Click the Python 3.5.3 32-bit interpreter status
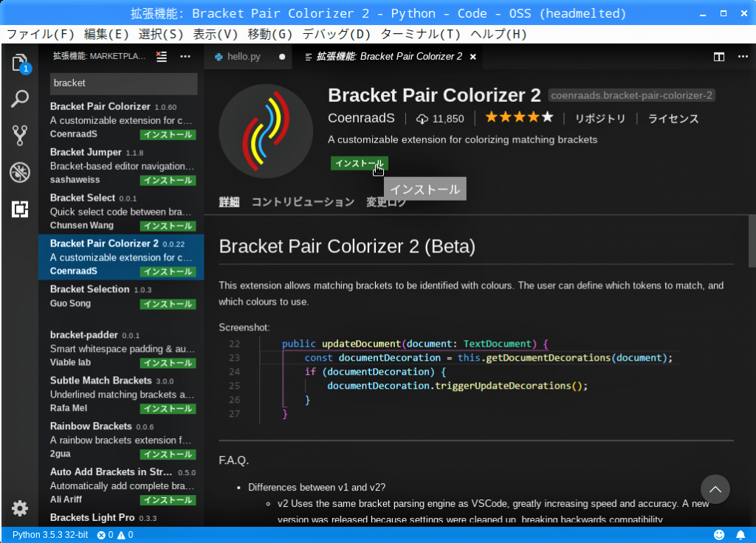This screenshot has height=543, width=756. click(x=50, y=535)
